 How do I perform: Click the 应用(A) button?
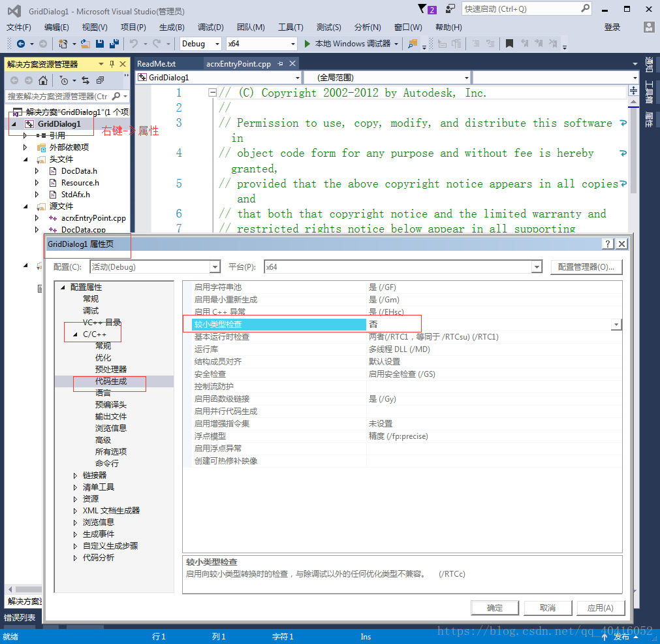(x=601, y=608)
